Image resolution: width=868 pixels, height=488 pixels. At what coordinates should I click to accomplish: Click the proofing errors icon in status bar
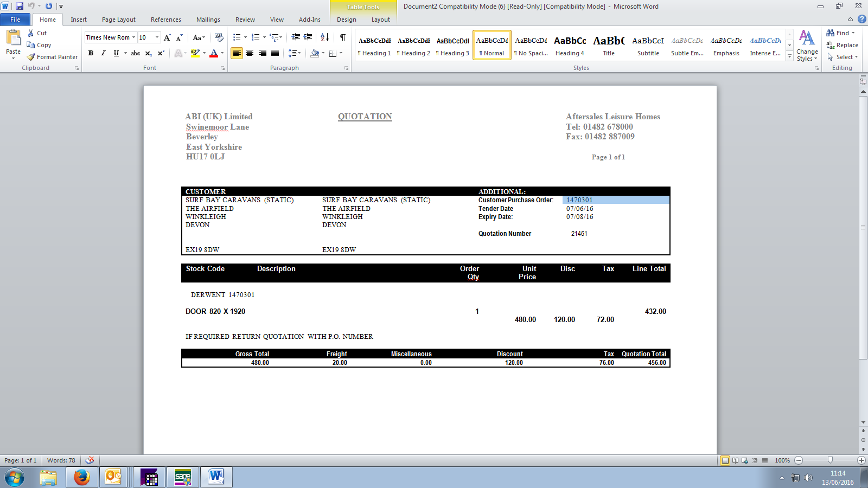click(x=90, y=460)
